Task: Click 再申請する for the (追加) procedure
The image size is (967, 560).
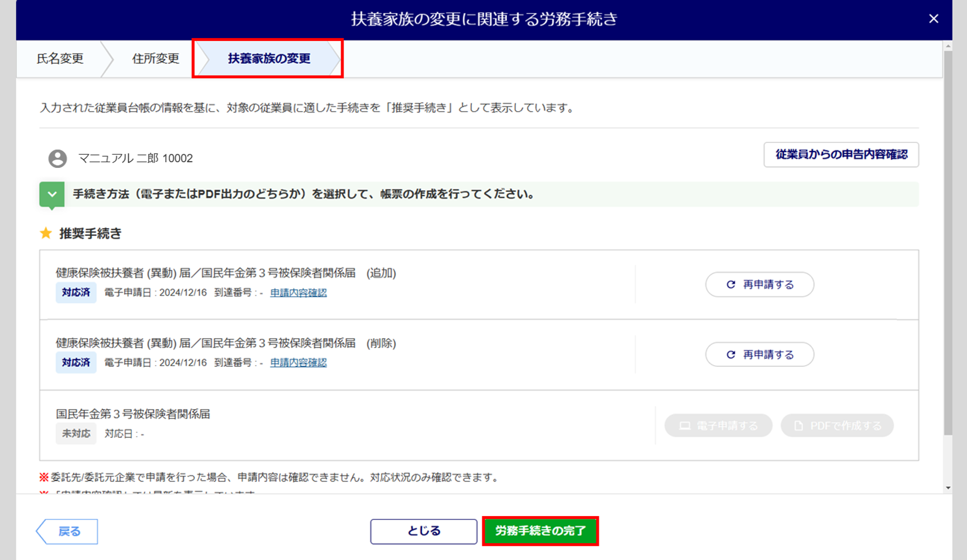Action: (x=759, y=284)
